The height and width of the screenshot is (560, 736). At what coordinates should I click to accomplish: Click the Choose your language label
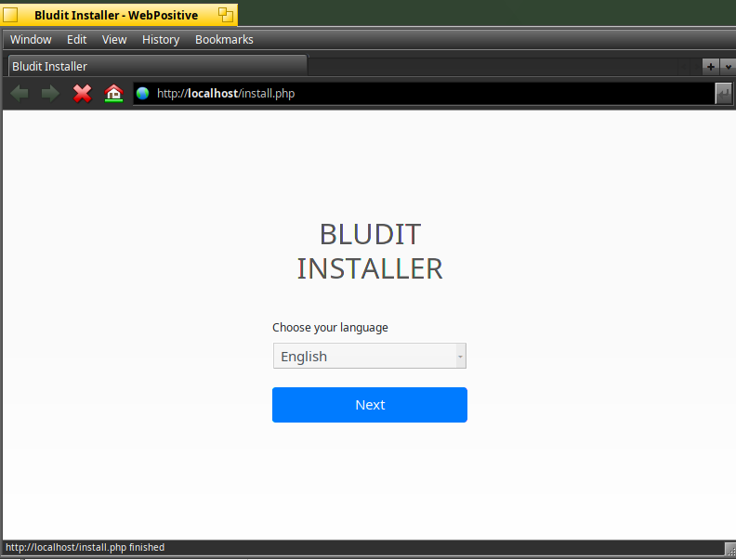(x=330, y=328)
